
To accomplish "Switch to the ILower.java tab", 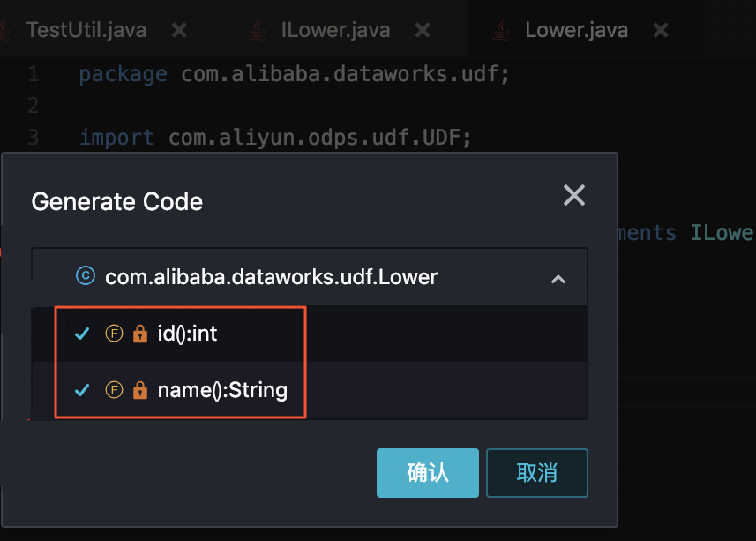I will coord(335,30).
